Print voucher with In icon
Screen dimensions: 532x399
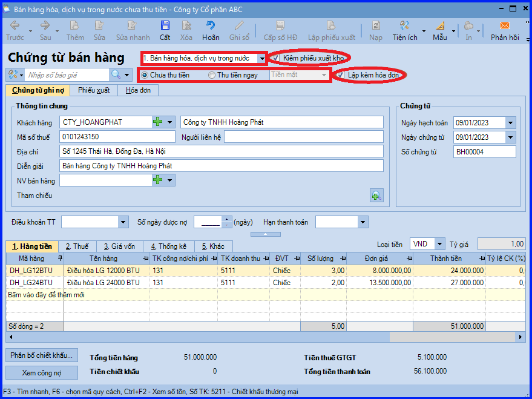coord(468,26)
